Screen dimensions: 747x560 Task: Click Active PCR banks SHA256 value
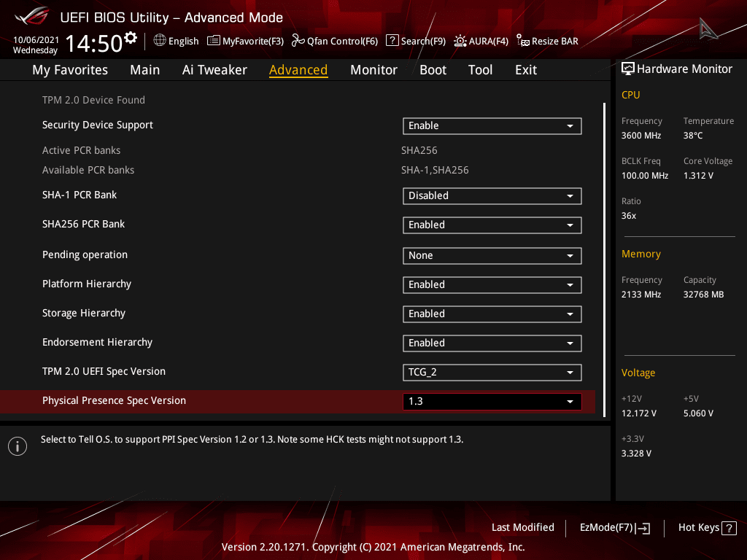[419, 150]
